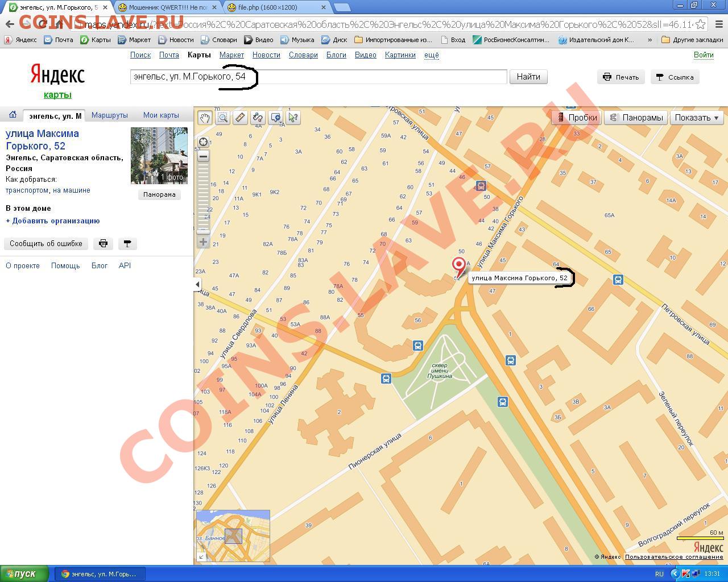
Task: Click the sidebar printer icon button
Action: point(103,244)
